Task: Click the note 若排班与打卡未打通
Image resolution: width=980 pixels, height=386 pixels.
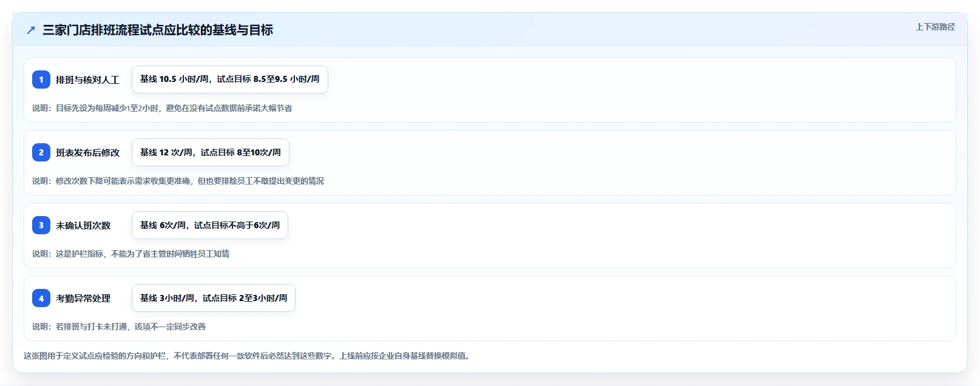Action: (119, 327)
